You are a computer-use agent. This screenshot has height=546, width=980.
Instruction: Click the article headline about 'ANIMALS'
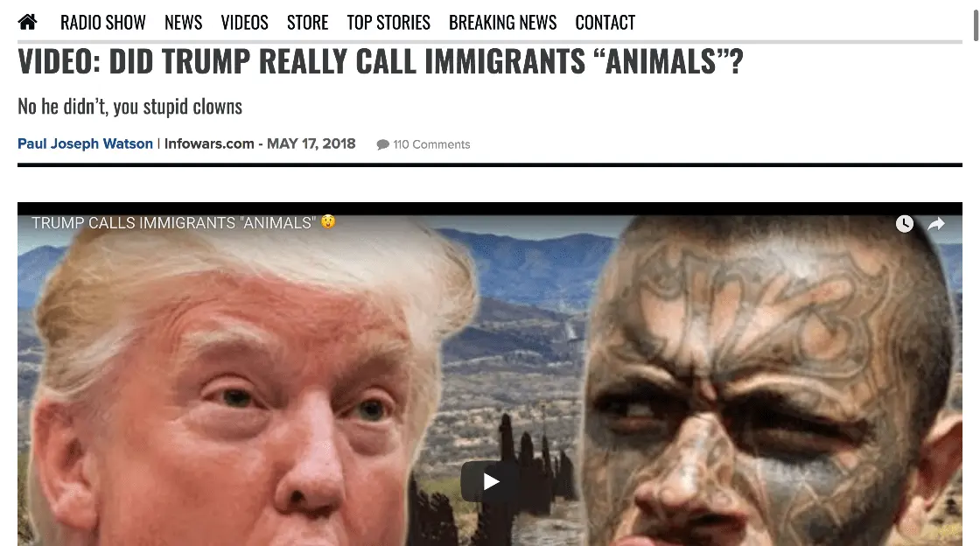tap(381, 61)
